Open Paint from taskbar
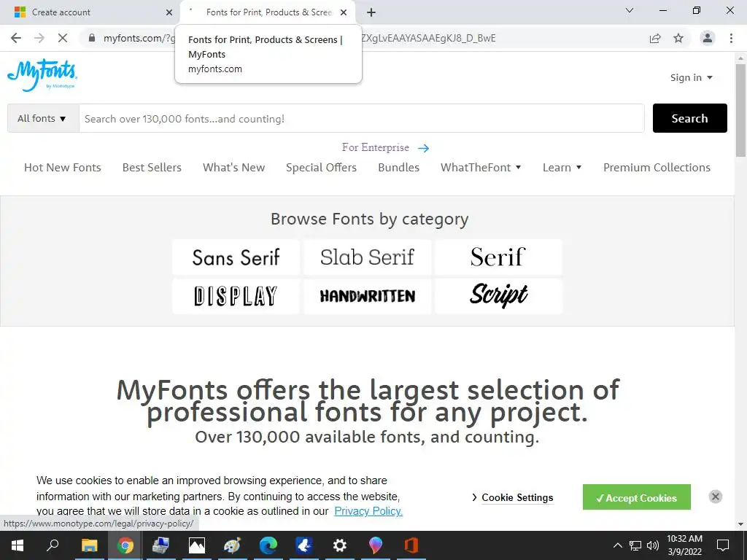The width and height of the screenshot is (747, 560). click(x=232, y=545)
